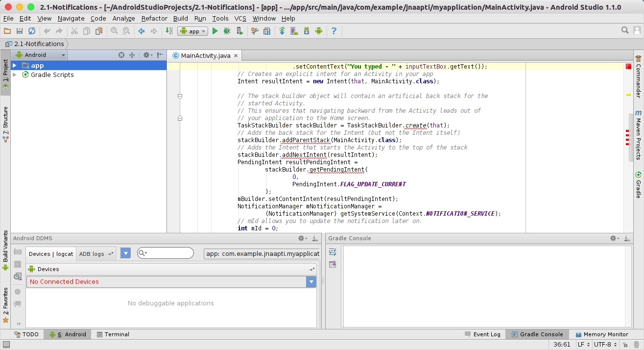
Task: Click the editor vertical scrollbar thumb
Action: click(x=631, y=138)
